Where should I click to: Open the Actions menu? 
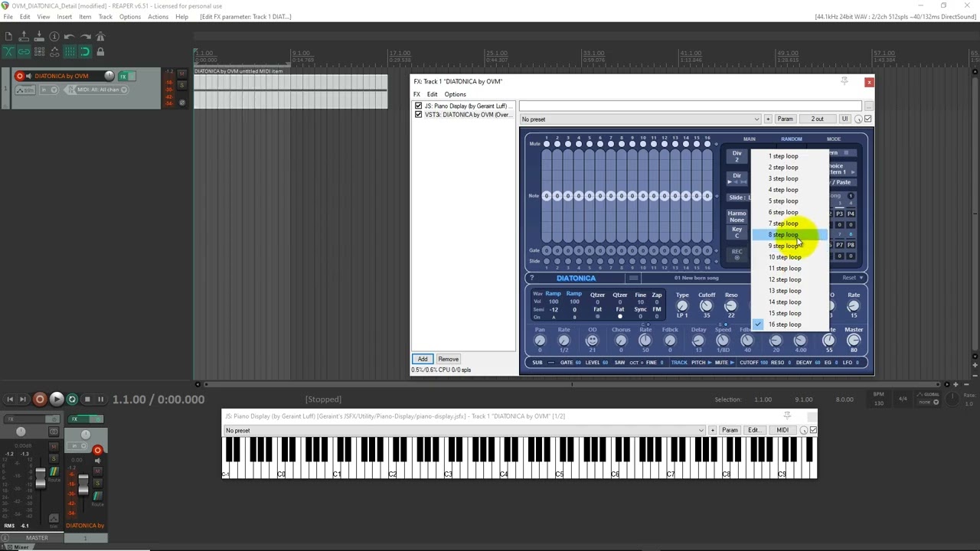tap(158, 16)
